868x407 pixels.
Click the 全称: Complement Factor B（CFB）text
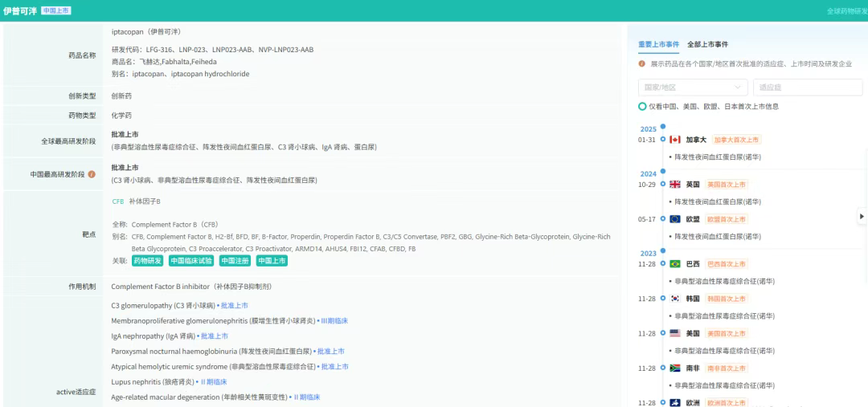coord(165,225)
